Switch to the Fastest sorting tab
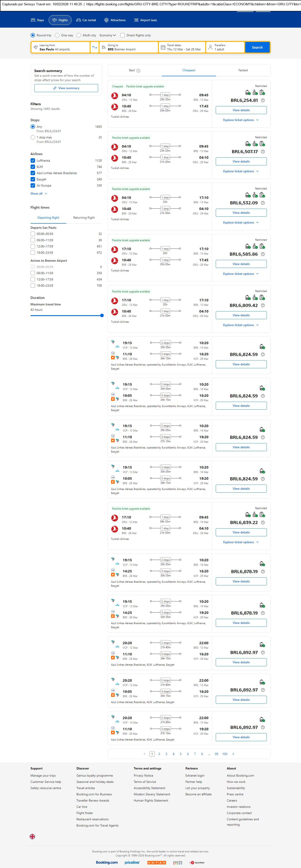Viewport: 301px width, 868px height. point(243,70)
